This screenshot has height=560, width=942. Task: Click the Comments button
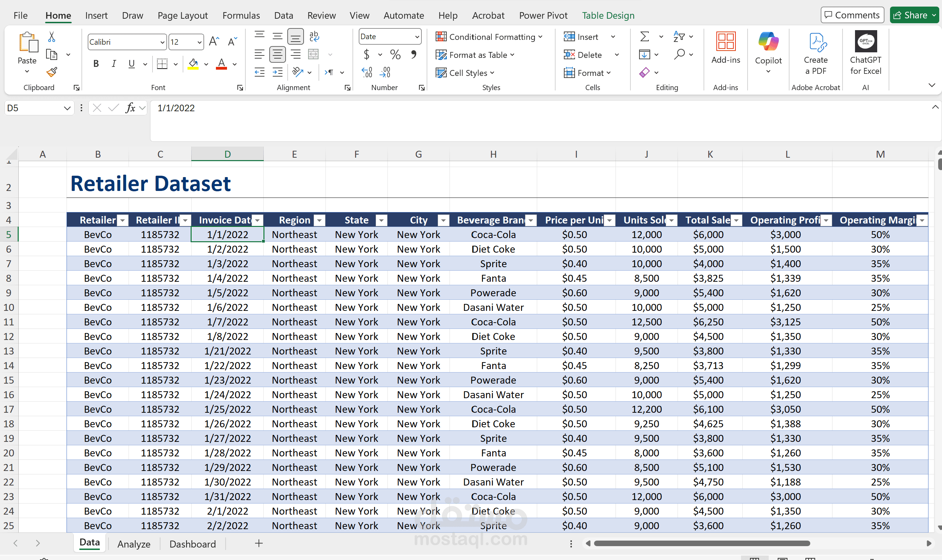[852, 15]
